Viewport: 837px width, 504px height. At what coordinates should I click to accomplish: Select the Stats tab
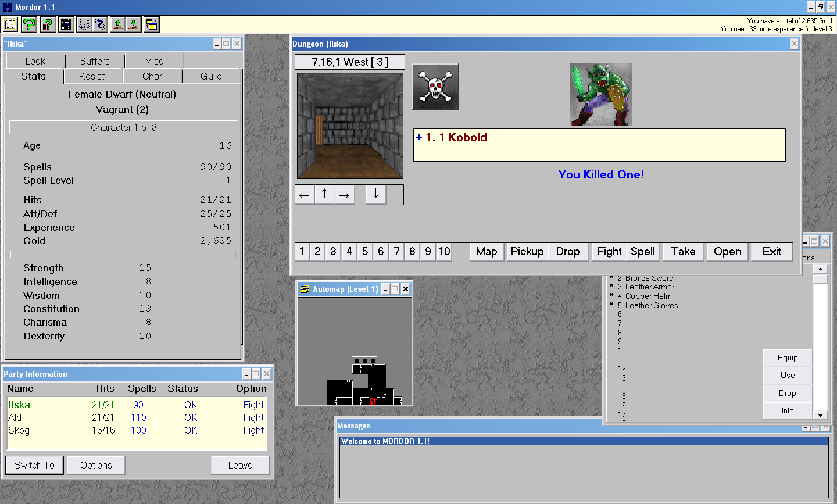33,76
